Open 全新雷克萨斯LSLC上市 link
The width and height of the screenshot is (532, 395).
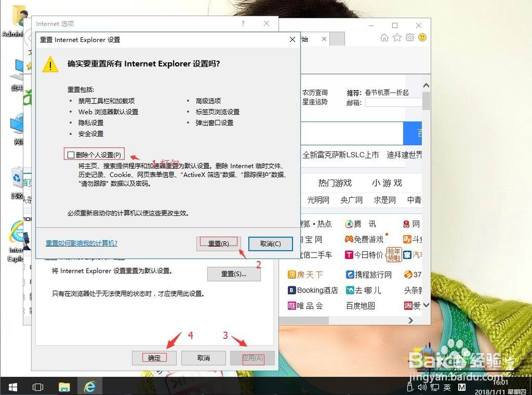tap(340, 155)
